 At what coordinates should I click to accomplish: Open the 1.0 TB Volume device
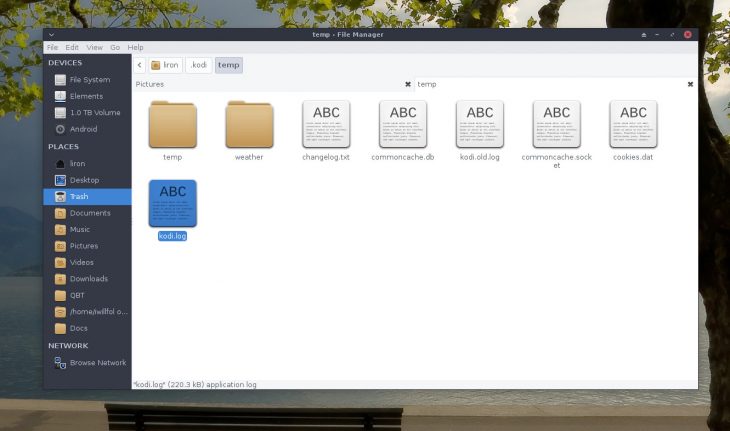[x=88, y=113]
